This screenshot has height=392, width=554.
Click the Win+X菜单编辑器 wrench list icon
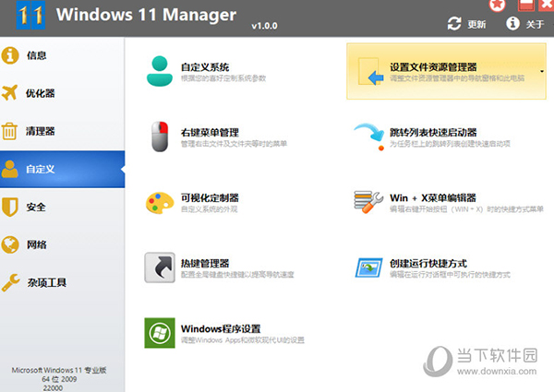click(x=368, y=202)
